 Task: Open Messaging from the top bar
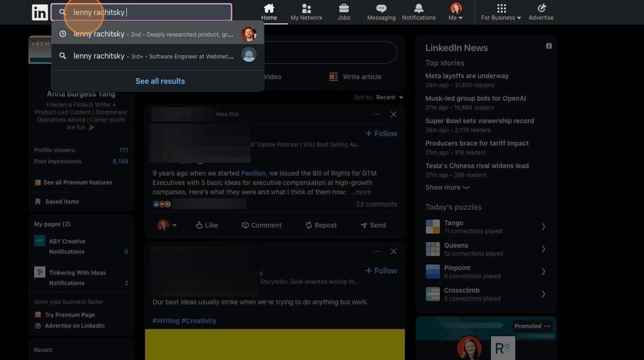(x=381, y=12)
